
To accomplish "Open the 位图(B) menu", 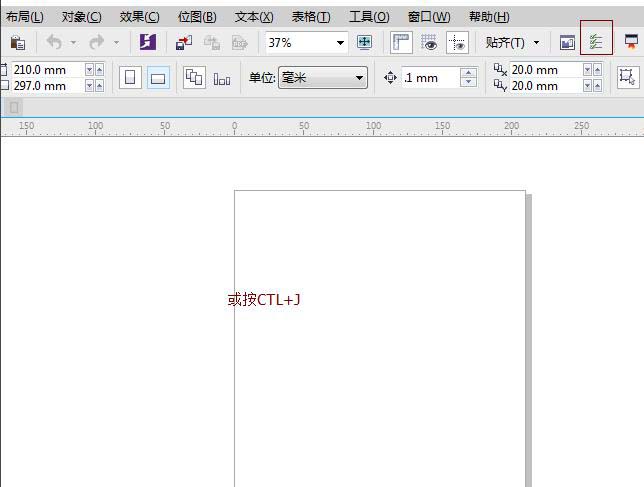I will pyautogui.click(x=197, y=17).
